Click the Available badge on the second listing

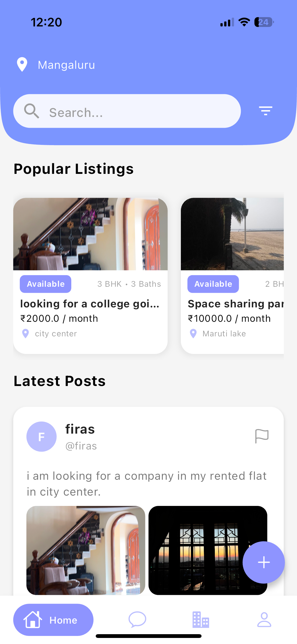(x=213, y=284)
